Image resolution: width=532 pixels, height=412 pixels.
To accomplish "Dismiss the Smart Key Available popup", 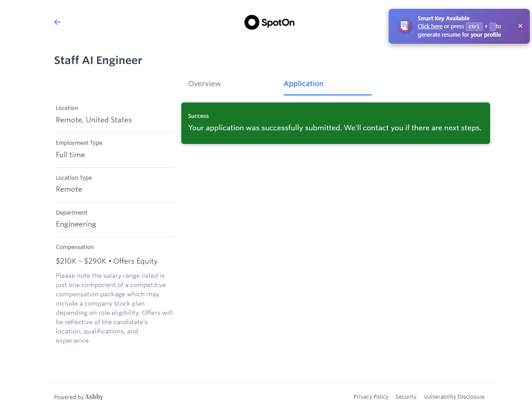I will pos(520,26).
